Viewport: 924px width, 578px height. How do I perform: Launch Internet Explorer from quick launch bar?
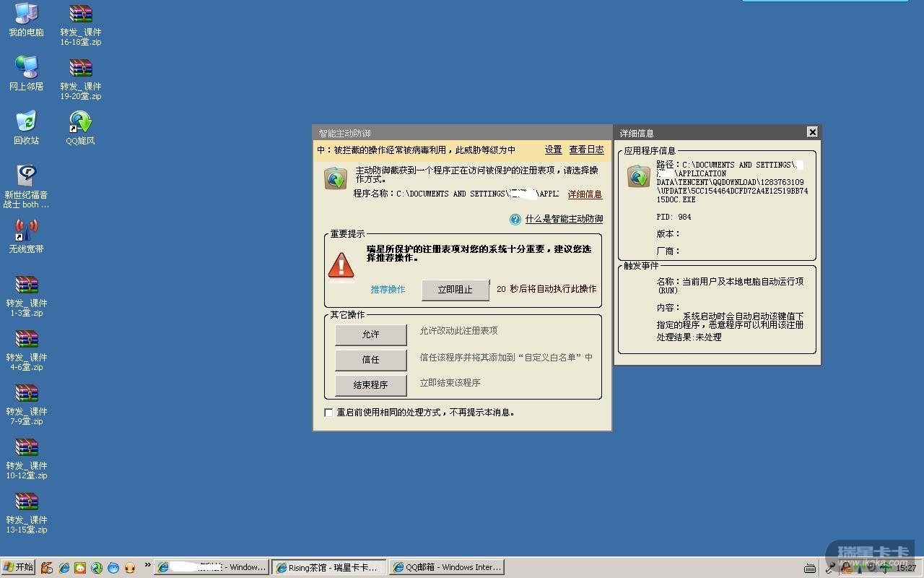[x=64, y=568]
